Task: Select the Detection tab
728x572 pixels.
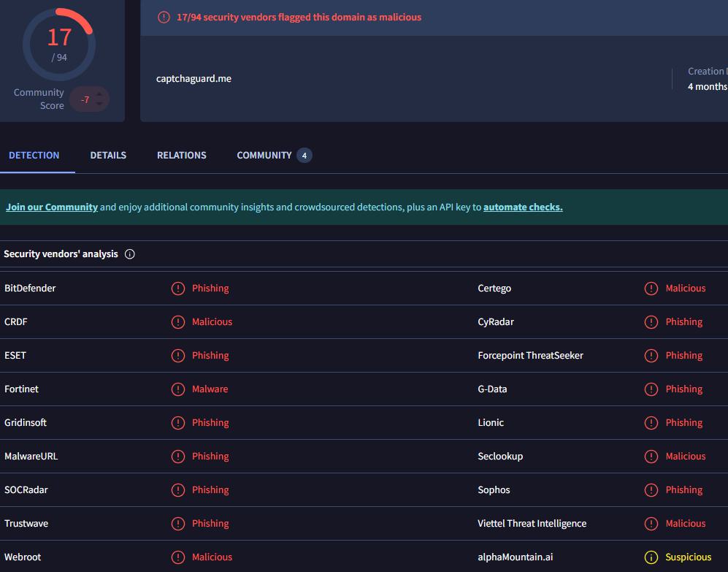Action: [34, 156]
